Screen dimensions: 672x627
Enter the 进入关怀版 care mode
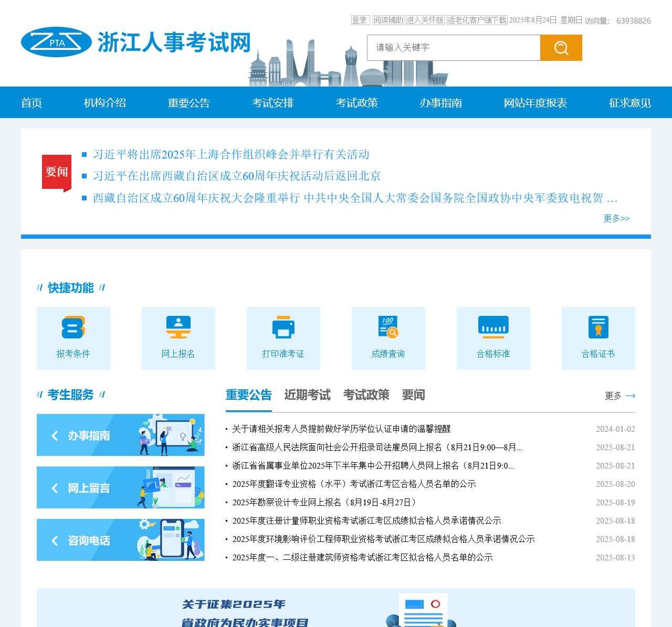[425, 20]
